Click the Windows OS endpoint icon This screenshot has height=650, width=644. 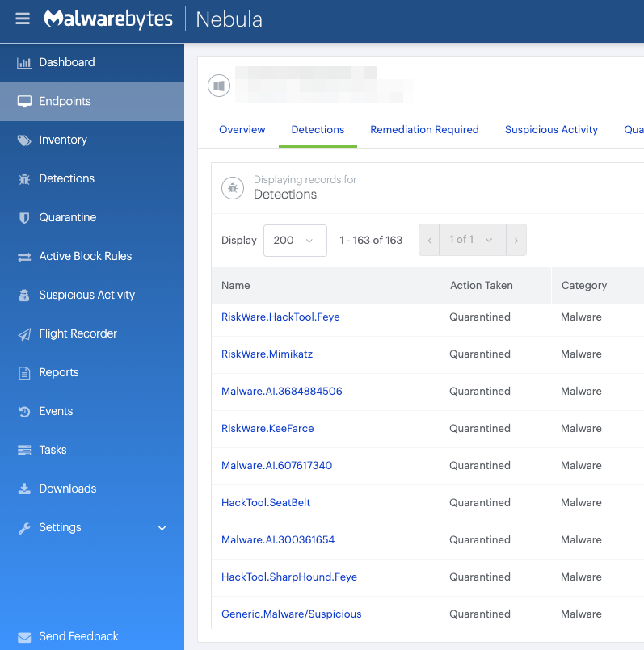(x=219, y=86)
